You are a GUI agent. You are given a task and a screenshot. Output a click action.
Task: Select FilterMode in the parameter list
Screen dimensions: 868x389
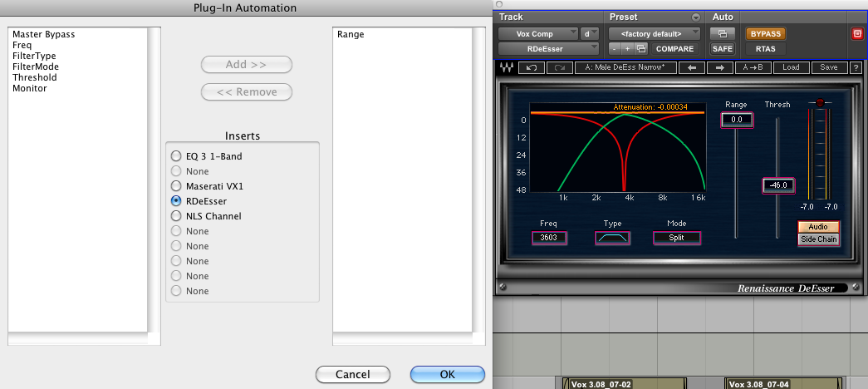pos(36,66)
